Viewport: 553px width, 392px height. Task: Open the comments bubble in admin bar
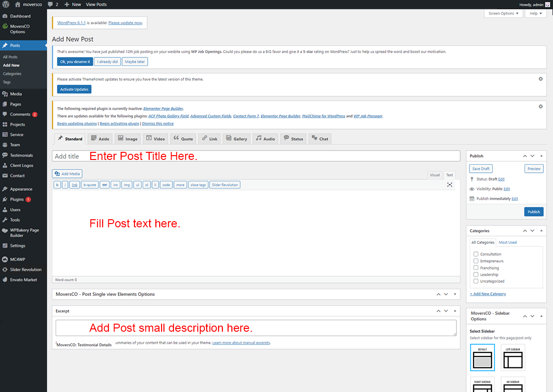(53, 4)
